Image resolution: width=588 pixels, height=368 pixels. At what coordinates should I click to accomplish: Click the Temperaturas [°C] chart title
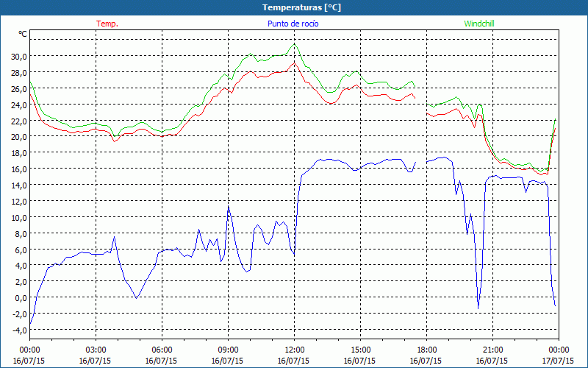click(301, 7)
